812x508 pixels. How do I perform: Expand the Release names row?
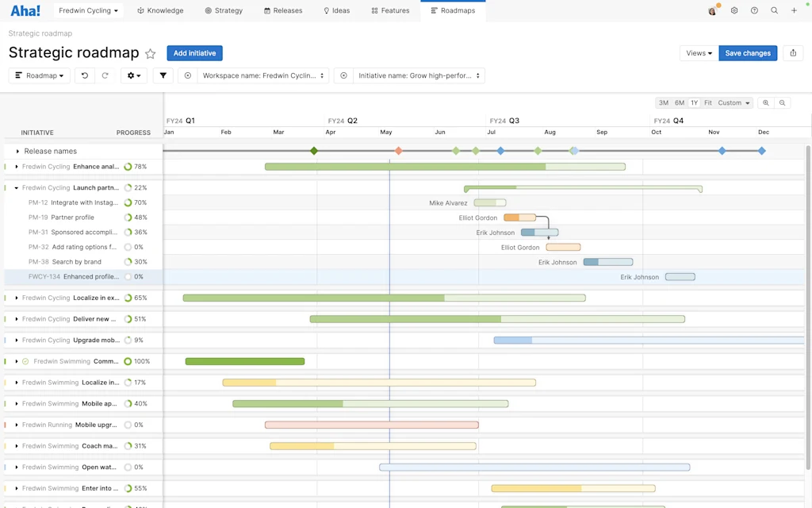point(17,152)
